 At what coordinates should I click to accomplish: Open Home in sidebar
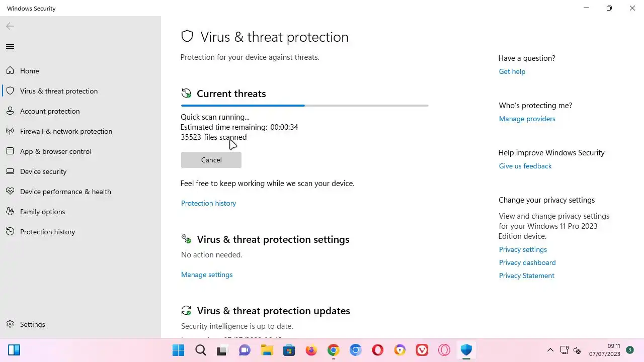pos(29,71)
